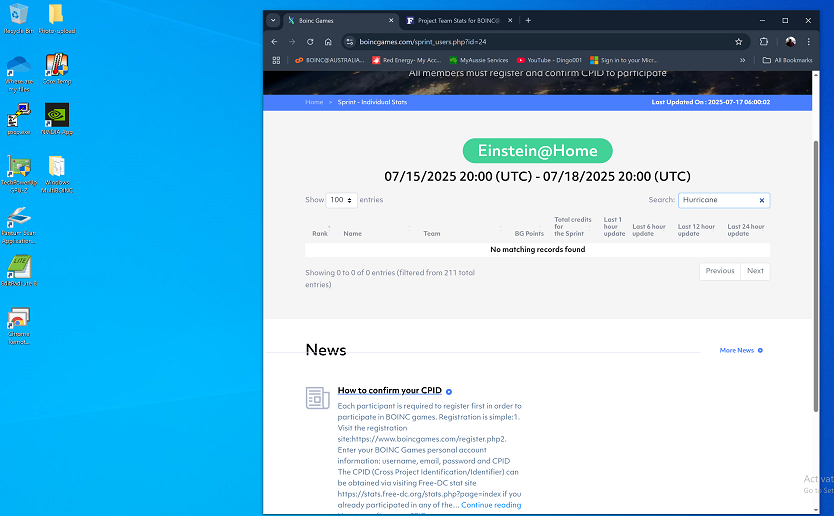Open the 'Where are my files' OneDrive shortcut
834x516 pixels.
(19, 73)
